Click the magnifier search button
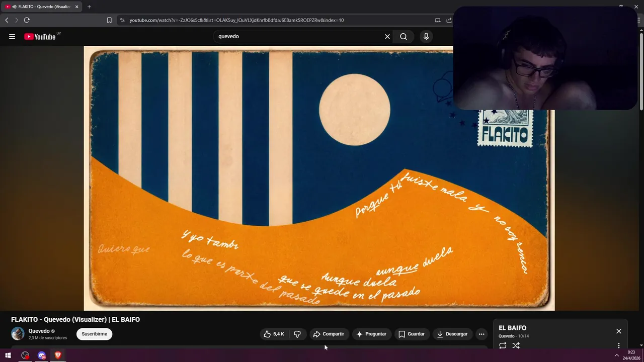This screenshot has width=644, height=362. coord(404,36)
